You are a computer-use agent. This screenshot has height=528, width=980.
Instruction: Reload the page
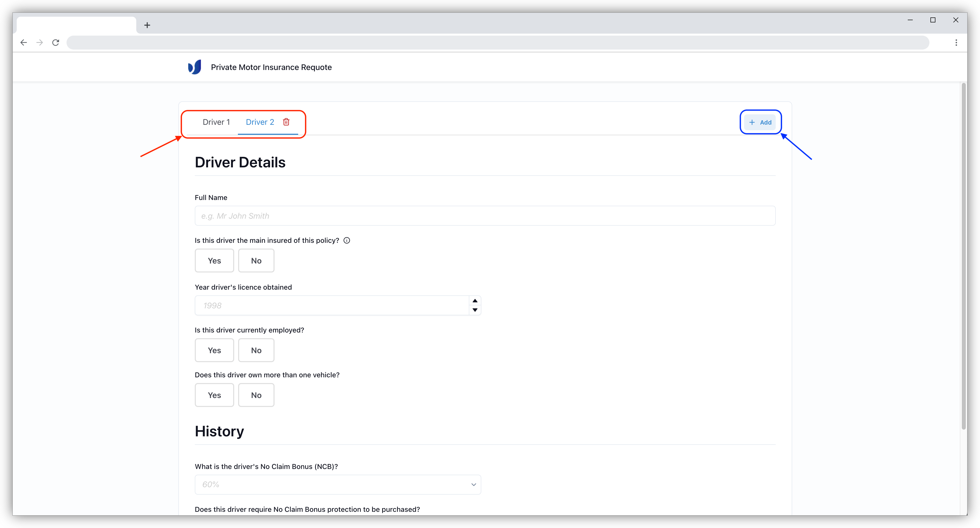coord(56,42)
